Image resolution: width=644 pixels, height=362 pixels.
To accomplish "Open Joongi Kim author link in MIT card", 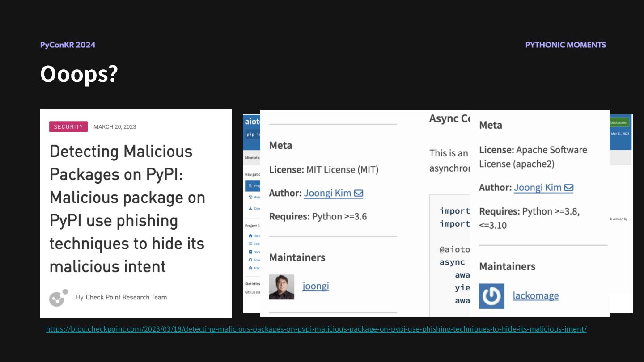I will click(328, 193).
